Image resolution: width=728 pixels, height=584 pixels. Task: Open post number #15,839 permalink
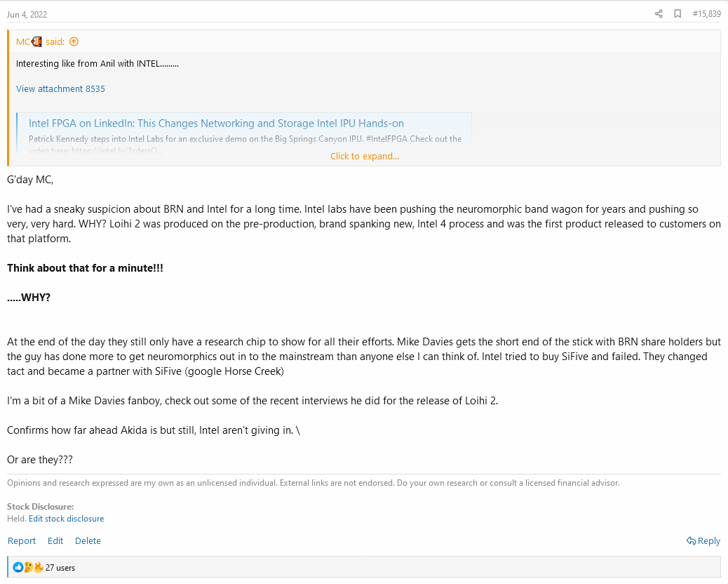pos(707,14)
